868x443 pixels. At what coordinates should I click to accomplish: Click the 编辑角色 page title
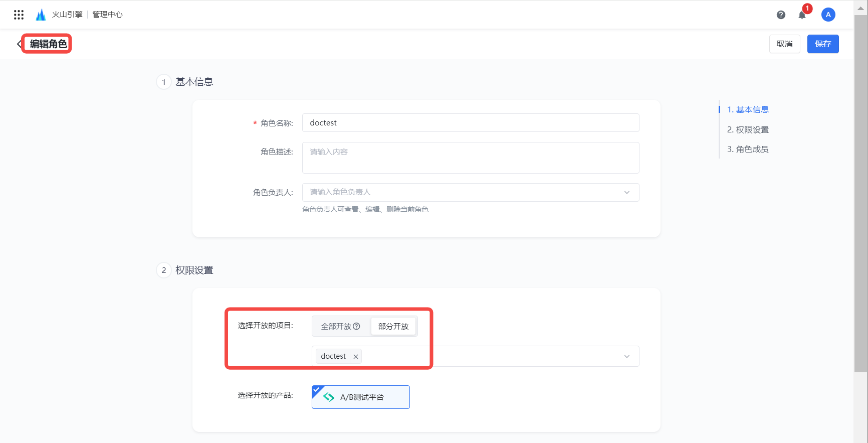[48, 44]
